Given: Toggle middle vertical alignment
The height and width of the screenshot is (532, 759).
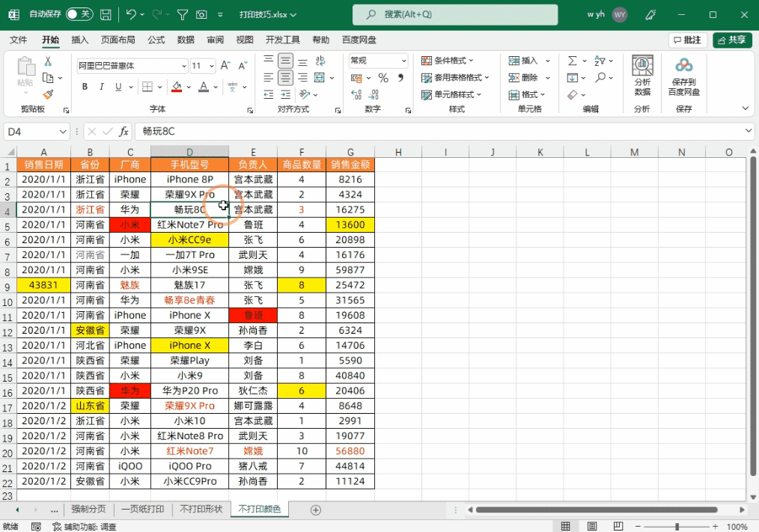Looking at the screenshot, I should 286,61.
